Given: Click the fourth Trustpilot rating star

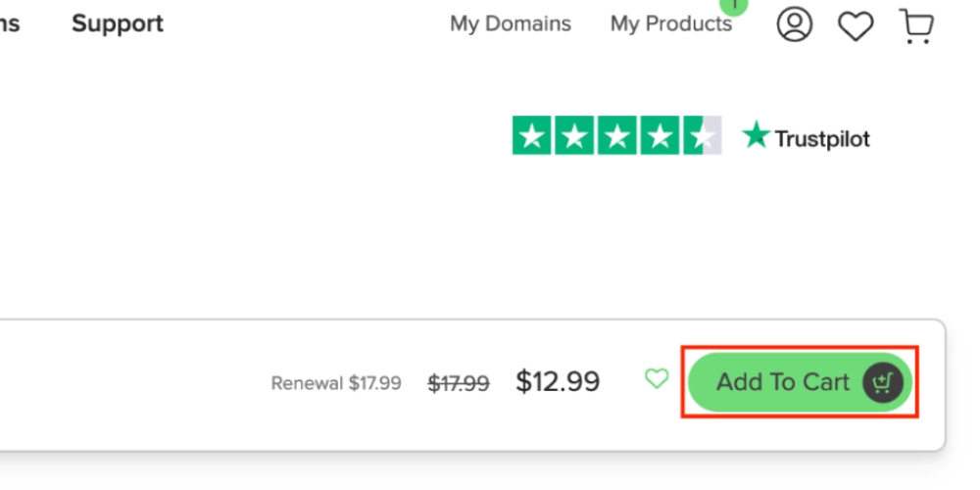Looking at the screenshot, I should [x=659, y=136].
